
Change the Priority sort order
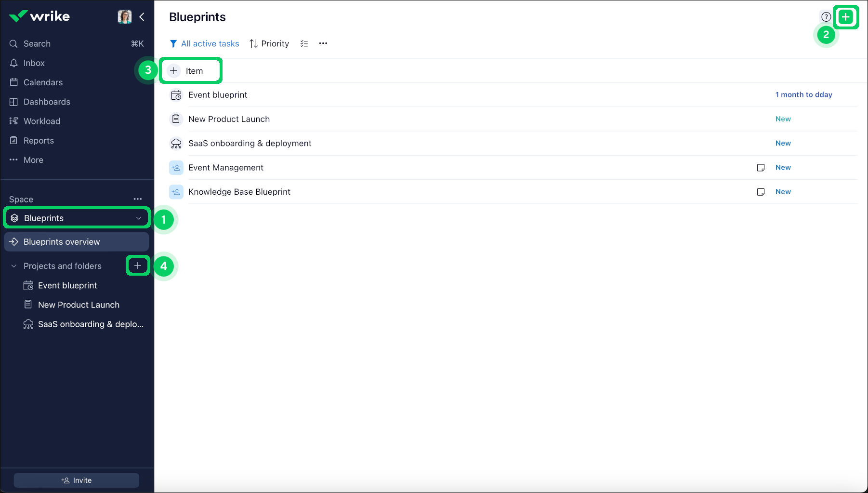pyautogui.click(x=269, y=44)
